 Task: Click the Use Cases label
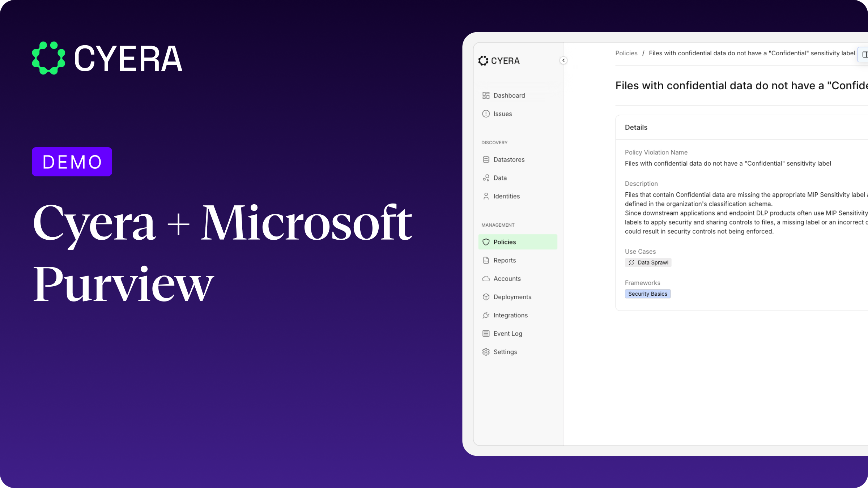point(640,252)
